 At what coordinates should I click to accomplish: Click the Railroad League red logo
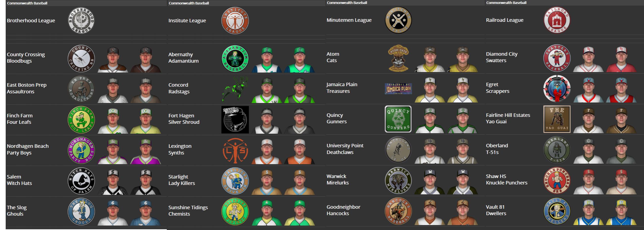point(557,20)
